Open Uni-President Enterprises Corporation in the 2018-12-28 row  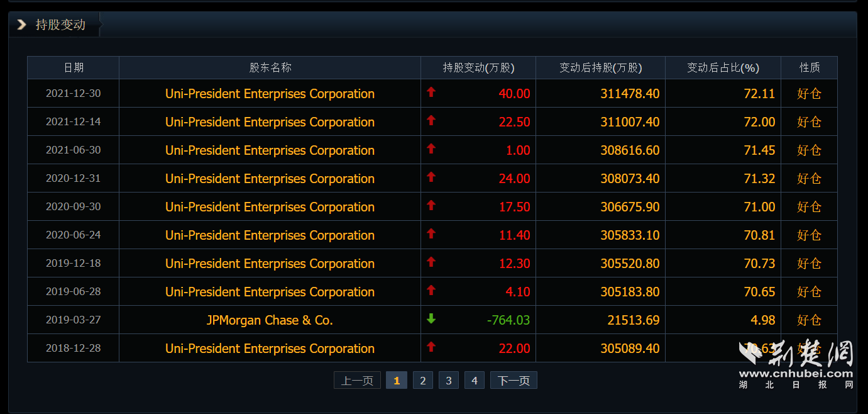pos(270,349)
